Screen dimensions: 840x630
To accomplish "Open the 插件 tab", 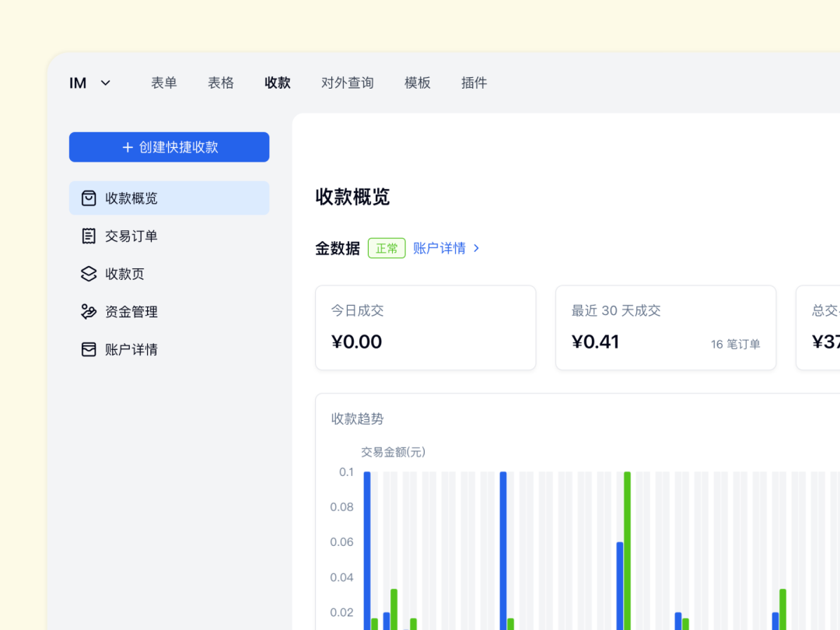I will click(474, 82).
